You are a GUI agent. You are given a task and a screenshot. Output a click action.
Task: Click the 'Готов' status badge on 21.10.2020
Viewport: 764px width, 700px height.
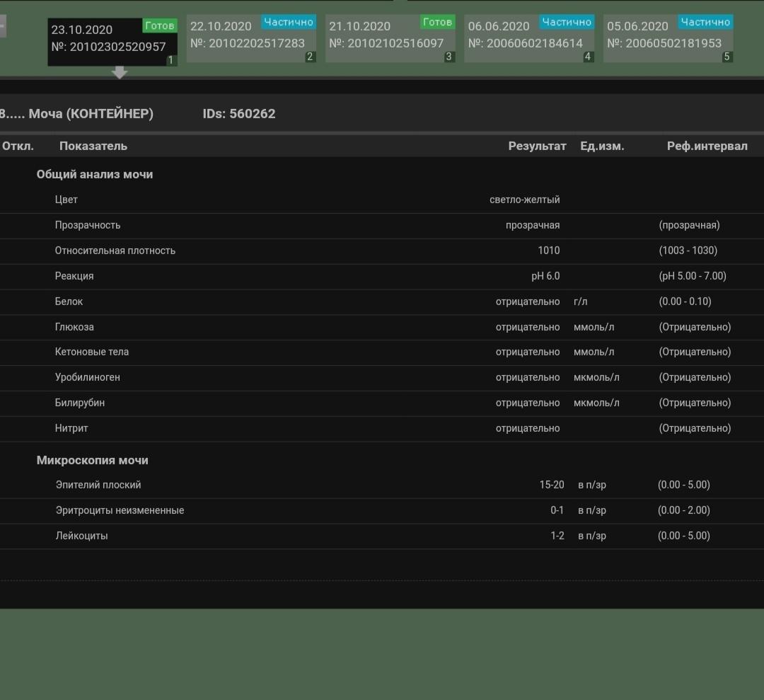point(437,22)
